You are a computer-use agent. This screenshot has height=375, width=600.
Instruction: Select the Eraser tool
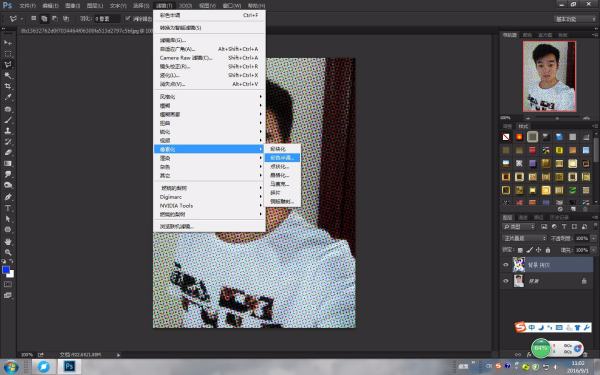[8, 152]
